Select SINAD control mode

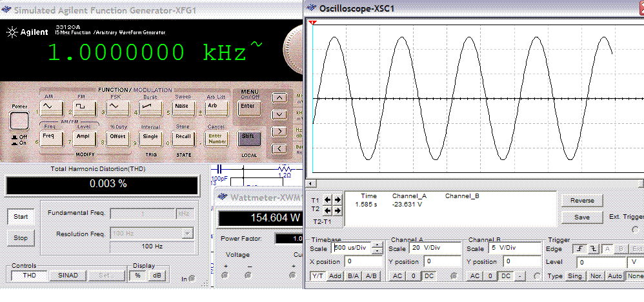[x=67, y=276]
